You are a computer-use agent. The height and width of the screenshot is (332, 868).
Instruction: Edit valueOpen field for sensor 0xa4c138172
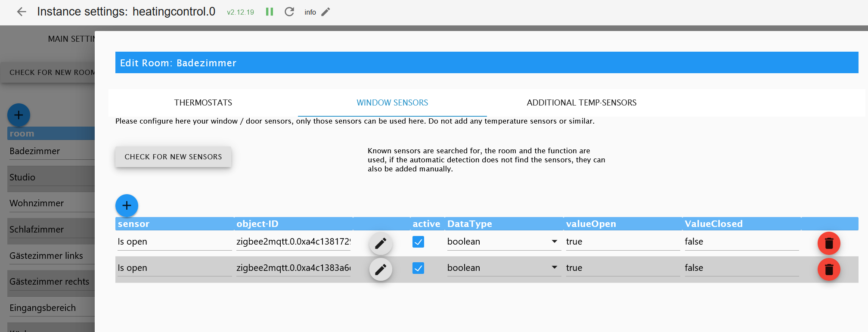[x=623, y=242]
